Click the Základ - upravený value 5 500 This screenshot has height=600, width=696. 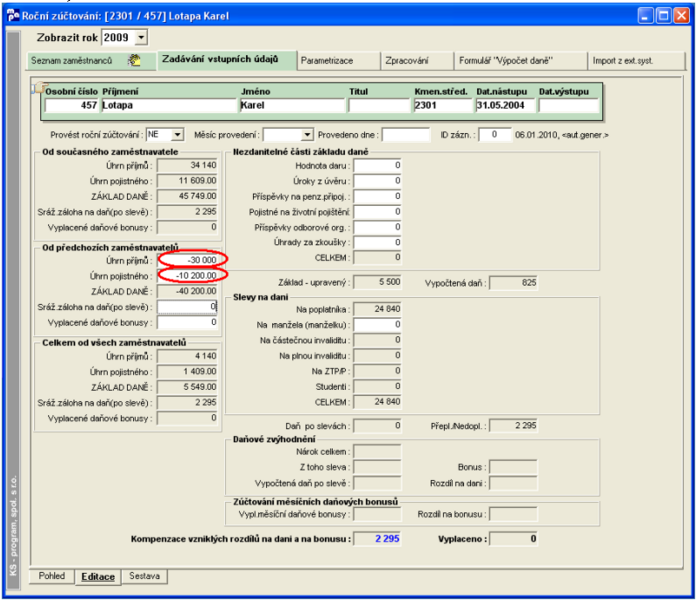(377, 282)
